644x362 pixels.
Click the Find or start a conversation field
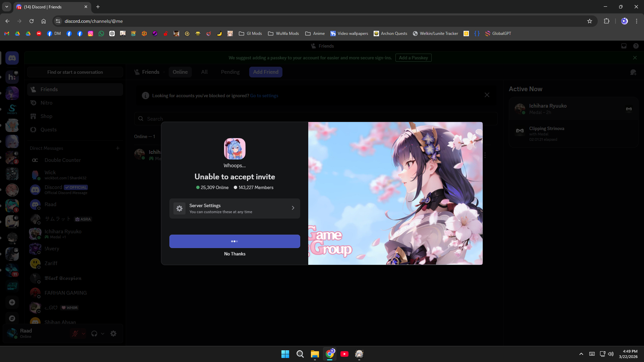pyautogui.click(x=75, y=72)
